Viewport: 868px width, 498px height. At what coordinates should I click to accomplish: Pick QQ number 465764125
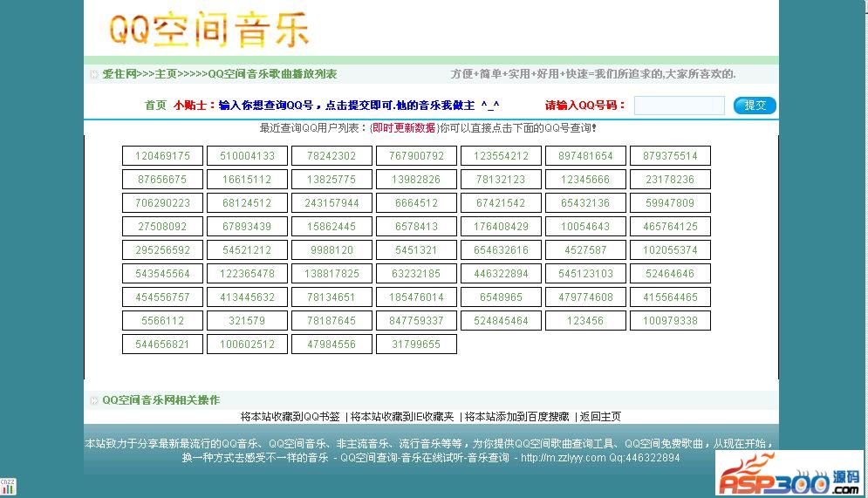[x=671, y=227]
